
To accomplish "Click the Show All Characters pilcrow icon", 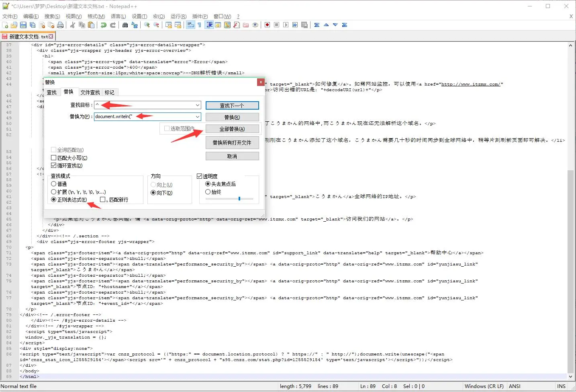I will click(200, 25).
